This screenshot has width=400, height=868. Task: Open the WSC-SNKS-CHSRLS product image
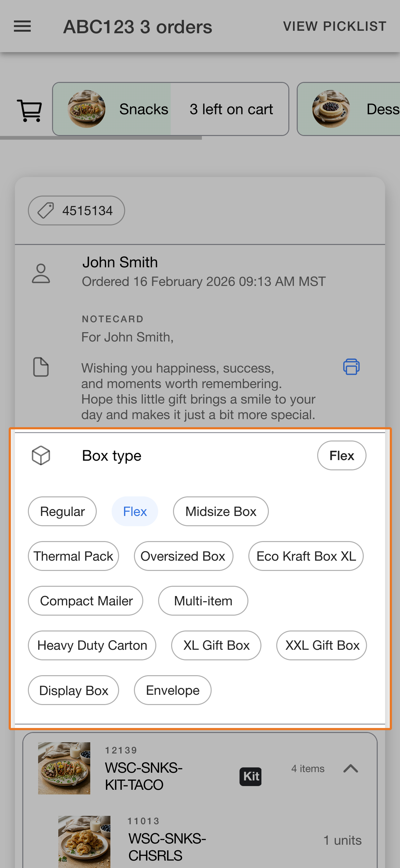84,842
